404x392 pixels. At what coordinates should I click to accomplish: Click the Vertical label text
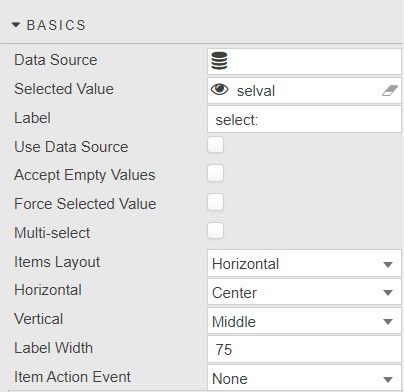[38, 319]
